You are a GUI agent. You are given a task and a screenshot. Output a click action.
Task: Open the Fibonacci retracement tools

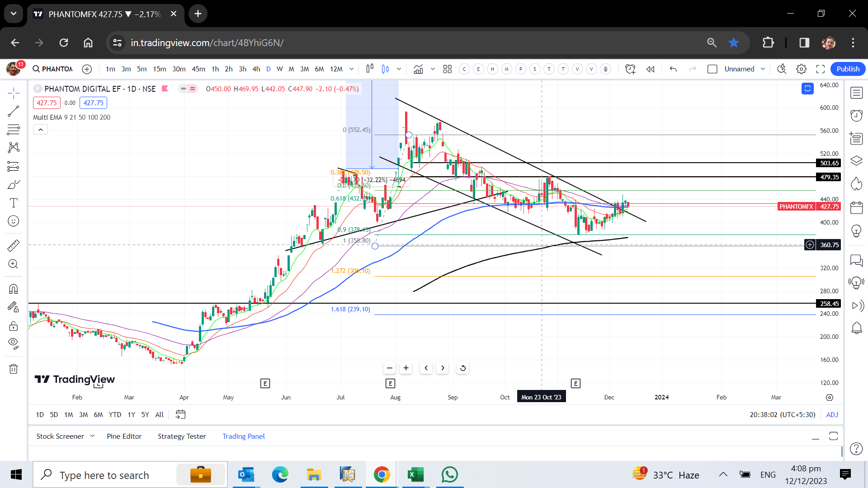[x=14, y=130]
